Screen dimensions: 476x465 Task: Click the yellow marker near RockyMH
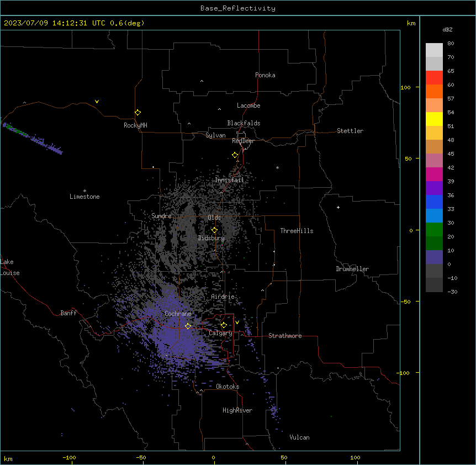point(137,113)
